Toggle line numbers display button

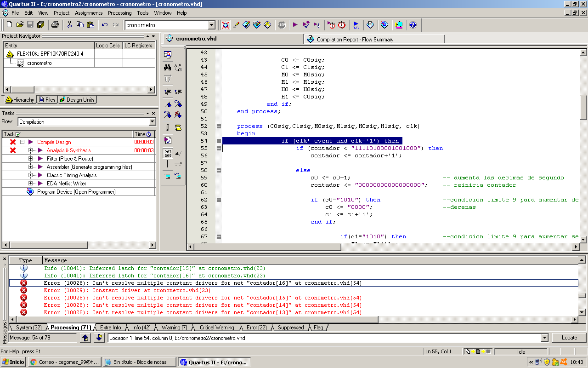tap(168, 153)
